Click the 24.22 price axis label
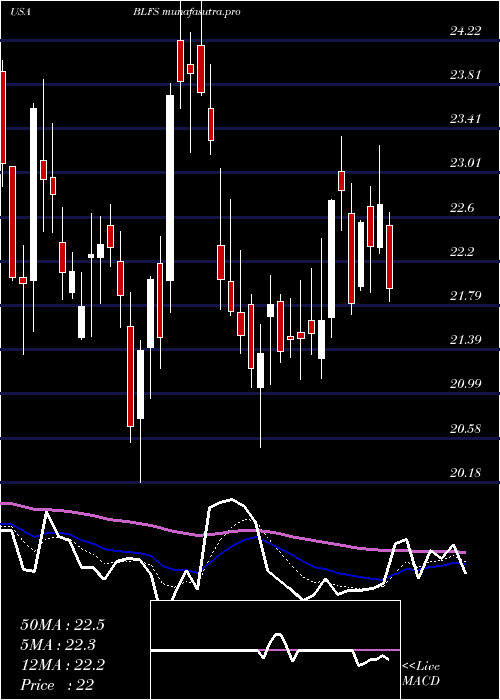The image size is (500, 700). [x=466, y=31]
